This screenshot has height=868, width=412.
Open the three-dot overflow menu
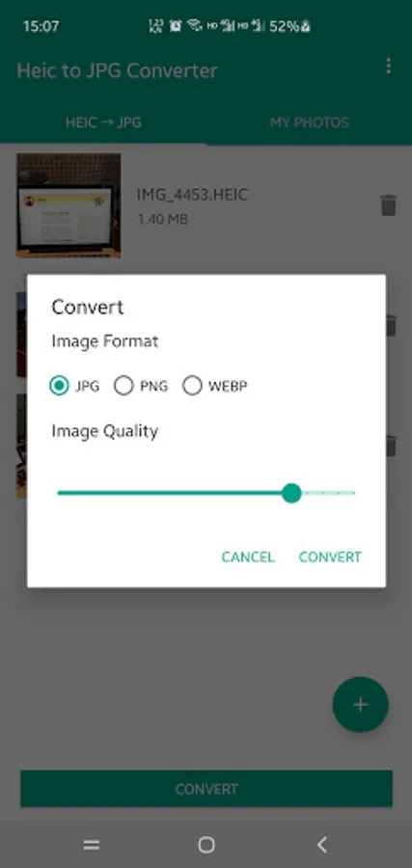coord(388,66)
